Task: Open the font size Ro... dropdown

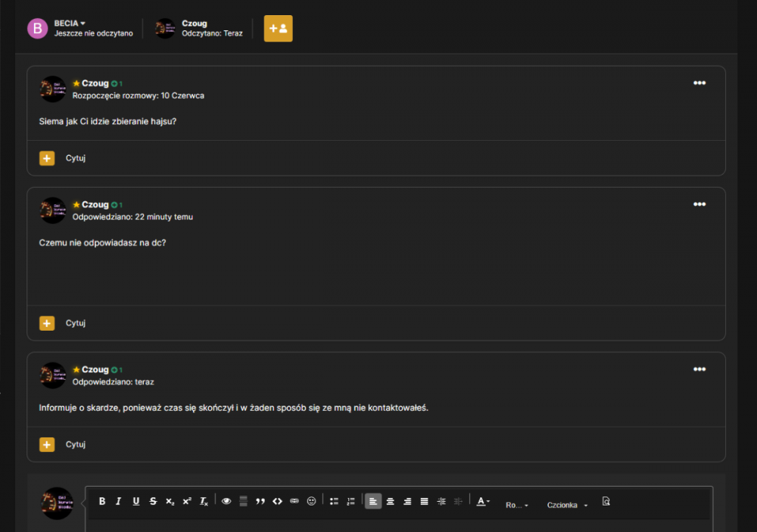Action: click(x=516, y=505)
